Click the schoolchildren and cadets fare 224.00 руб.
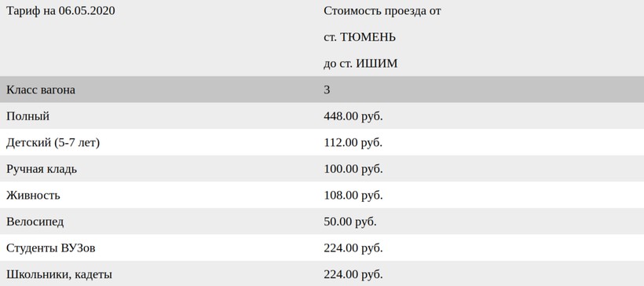The height and width of the screenshot is (286, 644). pos(353,274)
